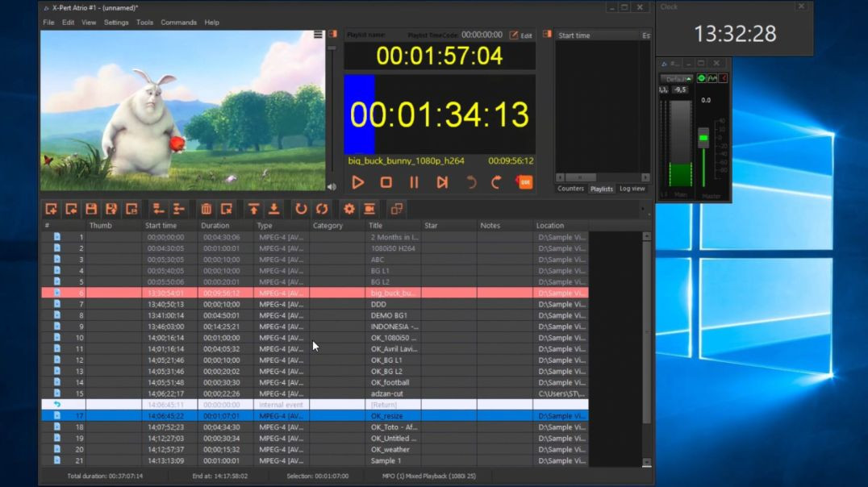Screen dimensions: 868x487
Task: Open the File menu
Action: [48, 23]
